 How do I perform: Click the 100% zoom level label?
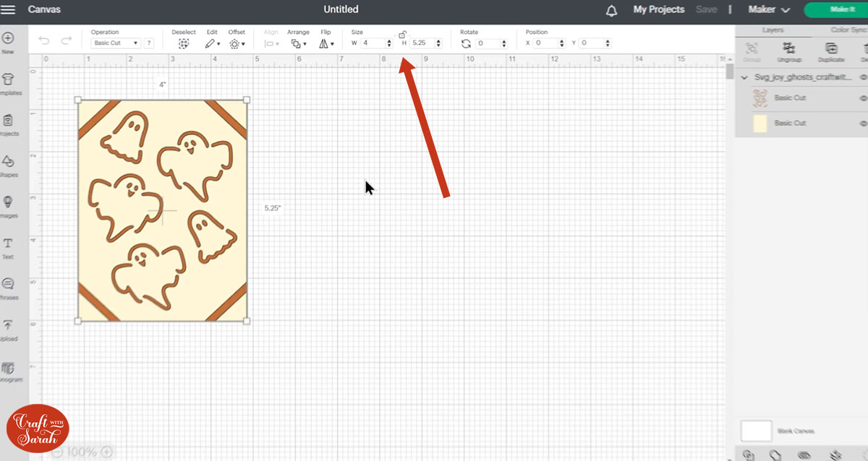pos(82,452)
